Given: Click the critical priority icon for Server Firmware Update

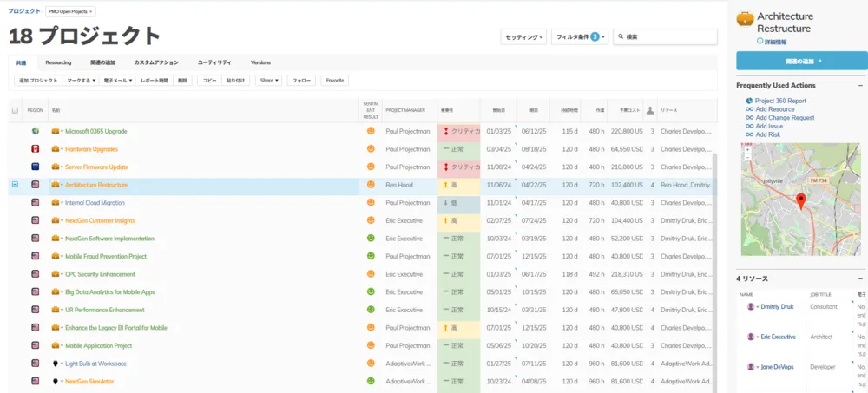Looking at the screenshot, I should point(446,167).
